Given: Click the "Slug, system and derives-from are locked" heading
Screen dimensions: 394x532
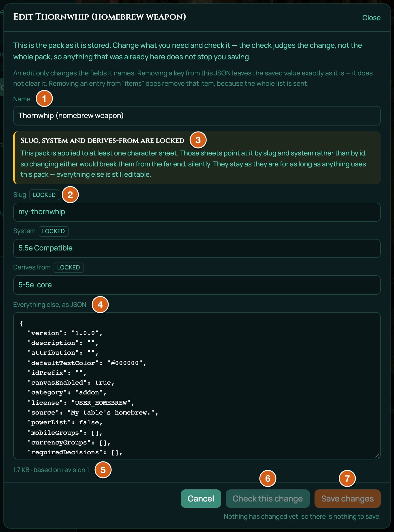Looking at the screenshot, I should 102,140.
